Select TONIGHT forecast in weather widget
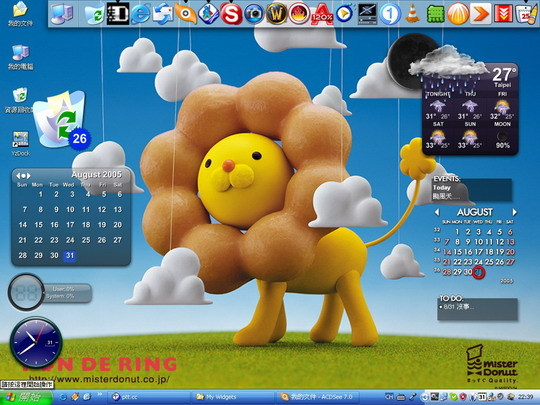The height and width of the screenshot is (405, 540). (x=438, y=106)
